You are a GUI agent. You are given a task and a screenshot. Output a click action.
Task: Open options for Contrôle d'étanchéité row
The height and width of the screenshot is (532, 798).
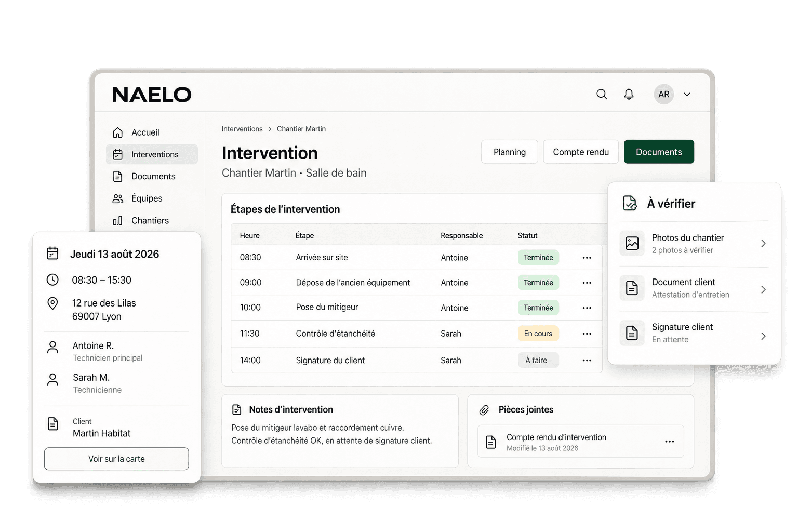click(x=587, y=334)
